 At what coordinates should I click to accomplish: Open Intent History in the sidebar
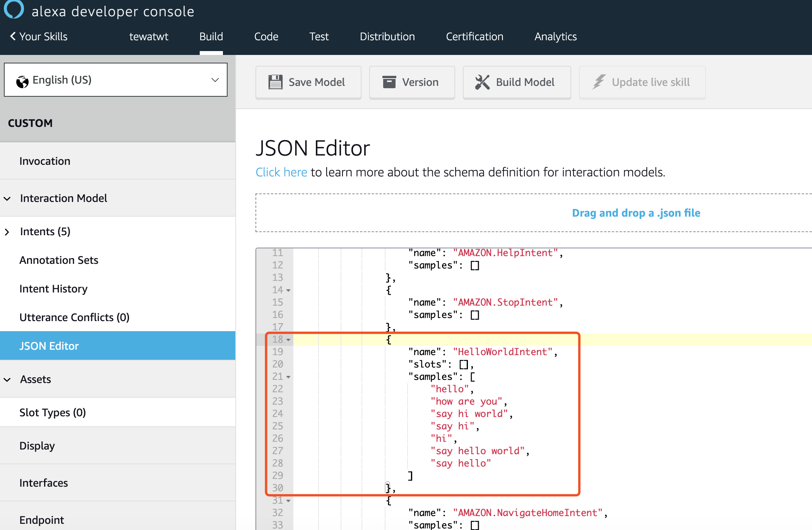[118, 289]
